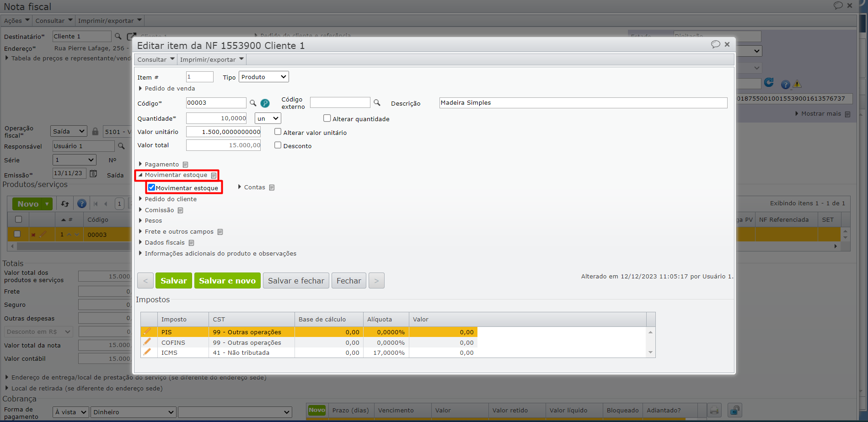Open the Consultar menu in the Nota fiscal window
This screenshot has width=868, height=422.
point(54,21)
